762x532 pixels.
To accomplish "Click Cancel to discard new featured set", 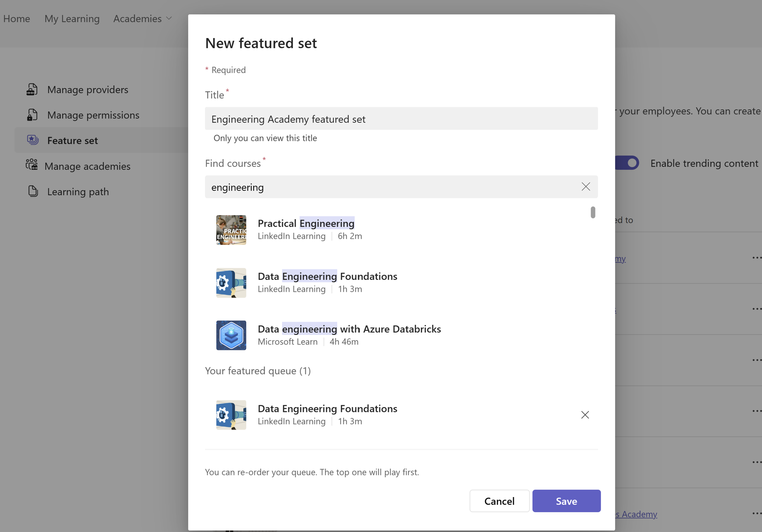I will [x=499, y=501].
